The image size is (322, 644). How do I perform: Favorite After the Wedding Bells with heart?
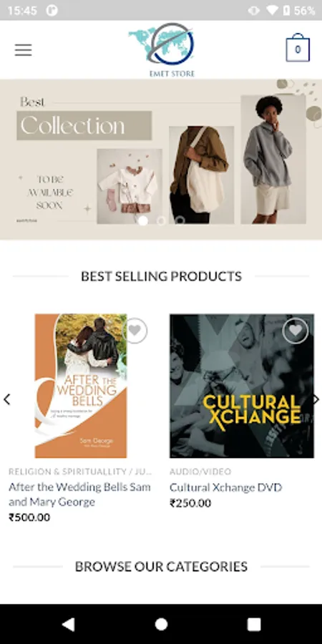(x=135, y=330)
